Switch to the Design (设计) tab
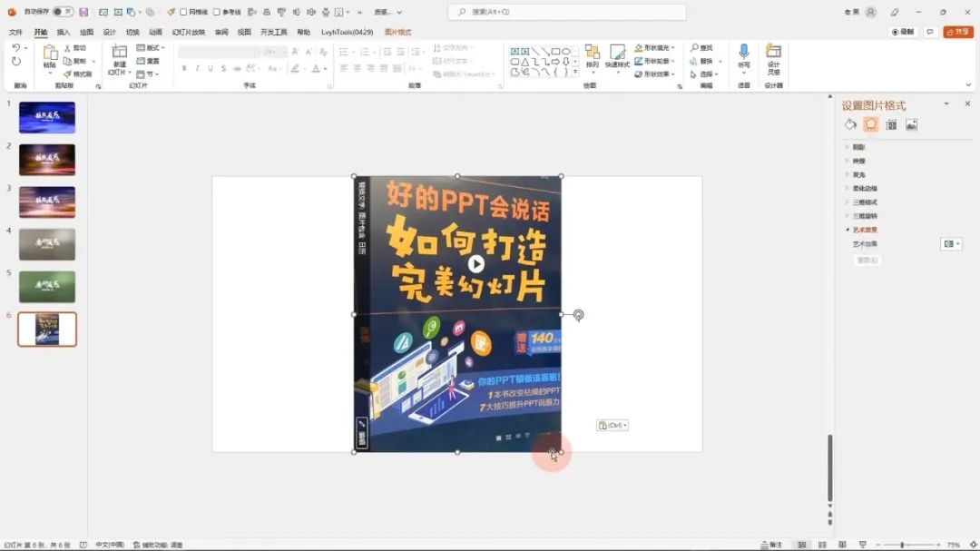 coord(110,32)
